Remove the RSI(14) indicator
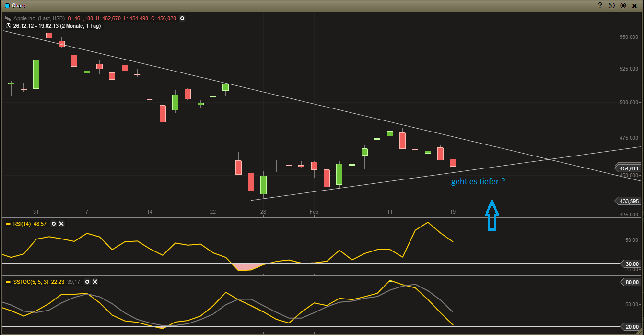 point(61,224)
